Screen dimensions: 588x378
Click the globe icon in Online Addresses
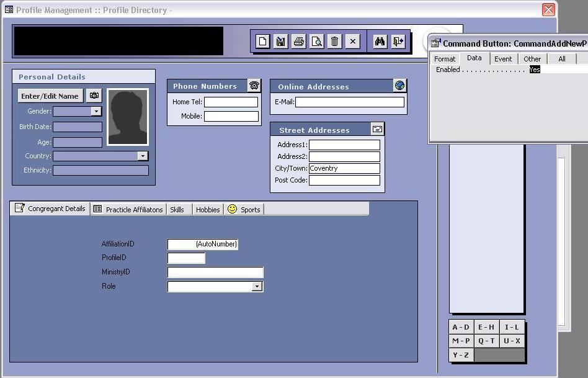400,86
